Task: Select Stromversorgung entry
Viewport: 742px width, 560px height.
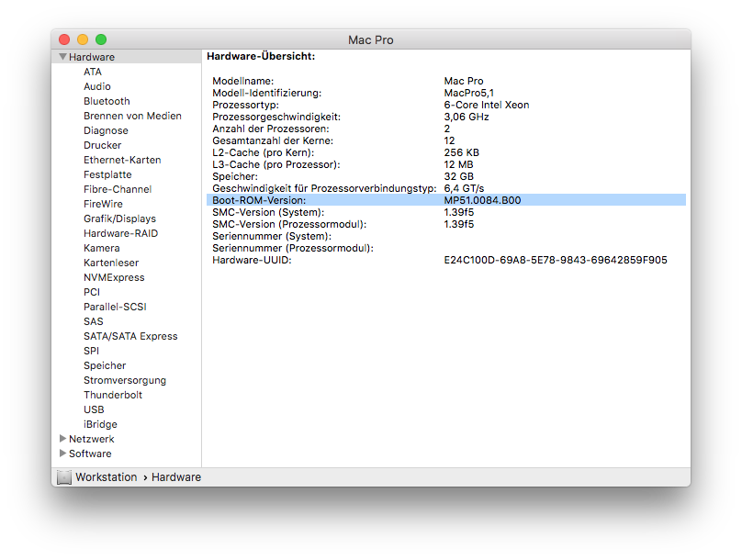Action: (125, 380)
